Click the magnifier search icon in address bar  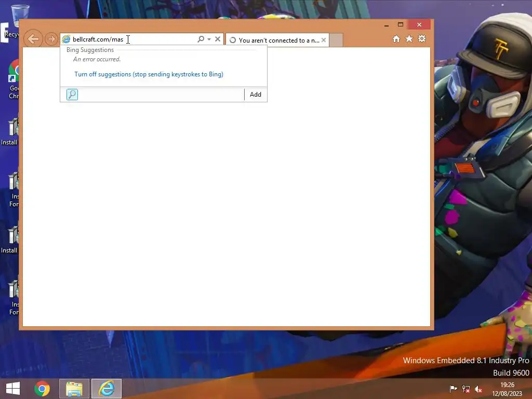coord(201,39)
